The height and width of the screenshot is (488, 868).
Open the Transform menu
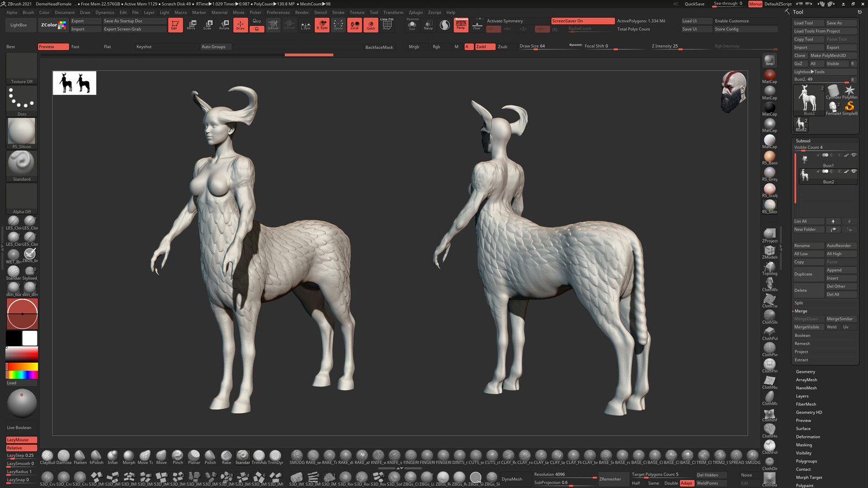393,12
